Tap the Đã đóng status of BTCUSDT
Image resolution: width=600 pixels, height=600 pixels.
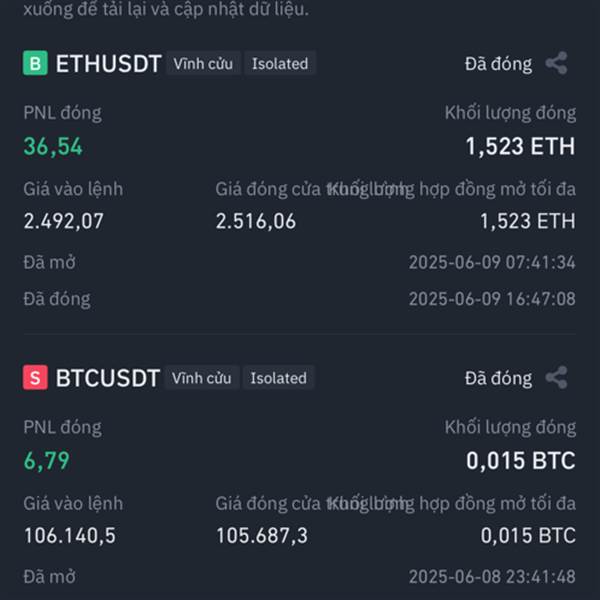[498, 378]
